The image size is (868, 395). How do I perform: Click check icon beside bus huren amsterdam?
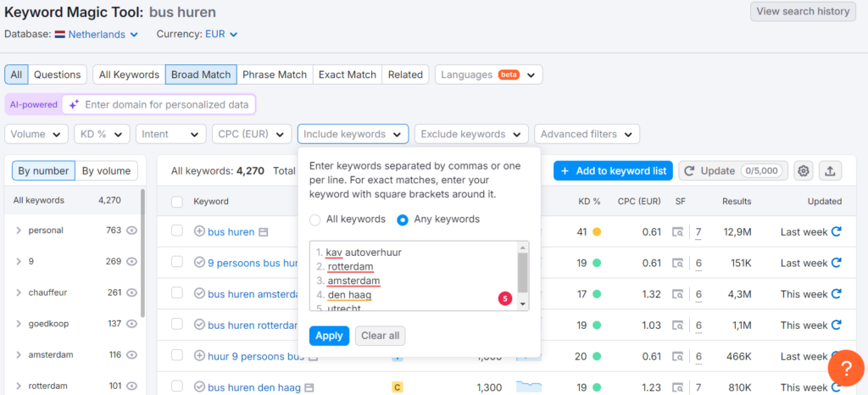(x=199, y=294)
